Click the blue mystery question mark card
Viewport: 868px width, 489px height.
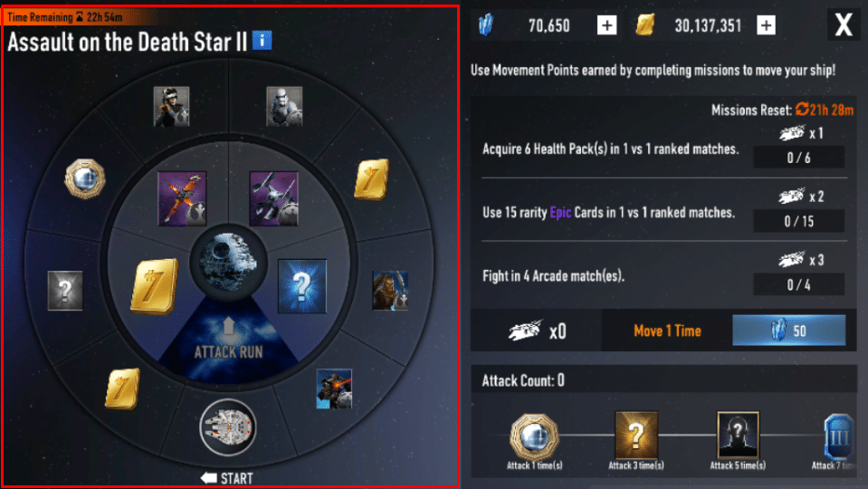(x=301, y=286)
